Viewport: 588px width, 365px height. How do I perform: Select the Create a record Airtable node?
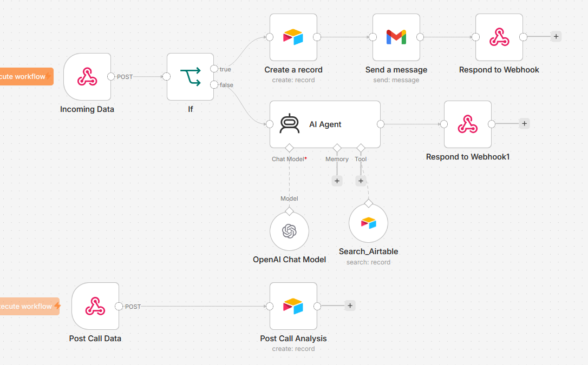(293, 37)
